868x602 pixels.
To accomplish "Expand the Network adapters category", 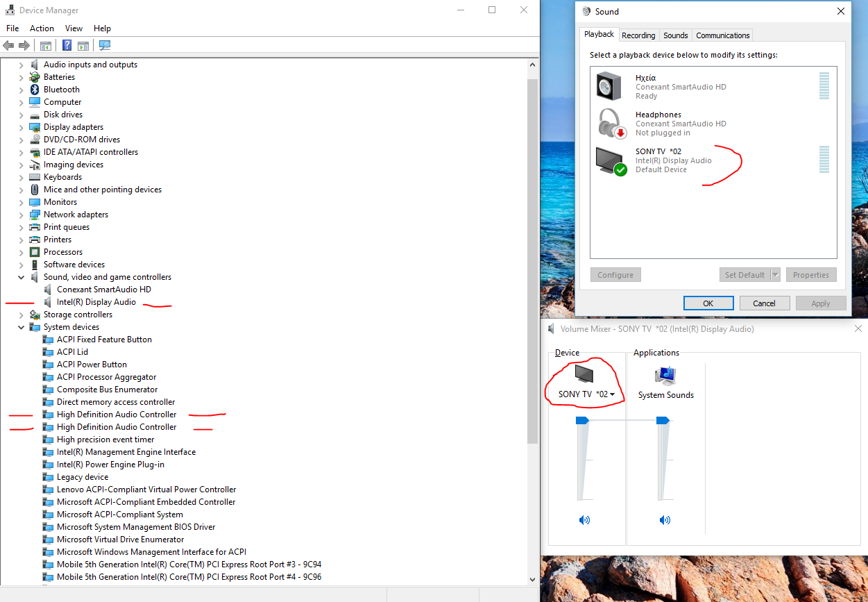I will [x=20, y=214].
